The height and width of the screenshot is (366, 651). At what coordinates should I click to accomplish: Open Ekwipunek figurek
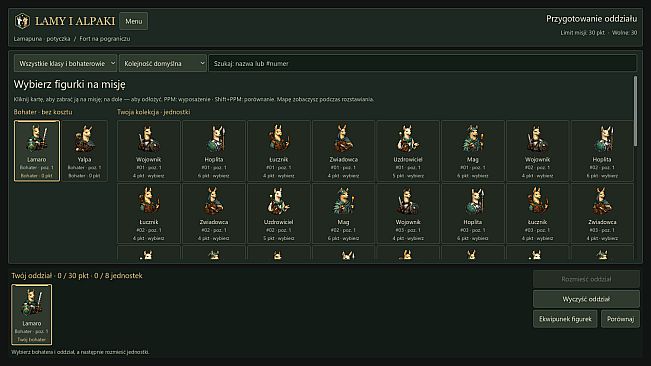pyautogui.click(x=565, y=319)
